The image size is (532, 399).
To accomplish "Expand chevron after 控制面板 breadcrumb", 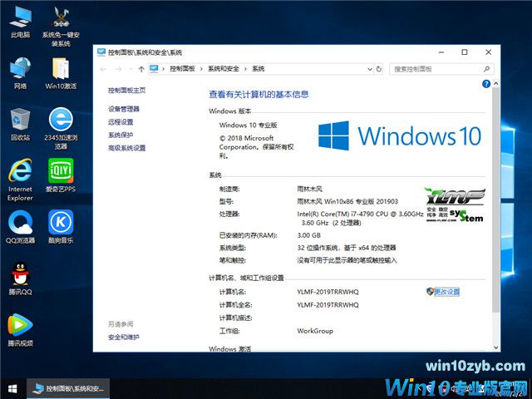I will [x=201, y=69].
